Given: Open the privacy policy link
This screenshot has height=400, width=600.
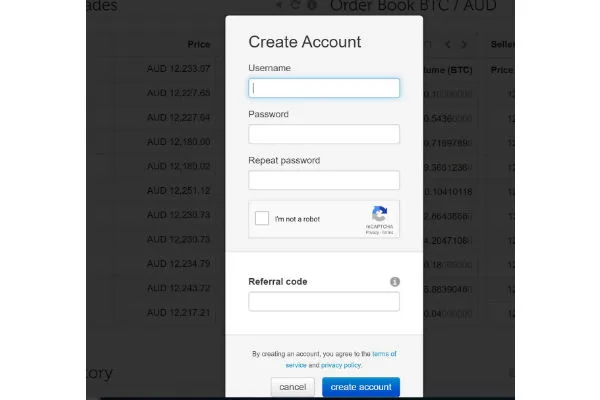Looking at the screenshot, I should pyautogui.click(x=340, y=365).
